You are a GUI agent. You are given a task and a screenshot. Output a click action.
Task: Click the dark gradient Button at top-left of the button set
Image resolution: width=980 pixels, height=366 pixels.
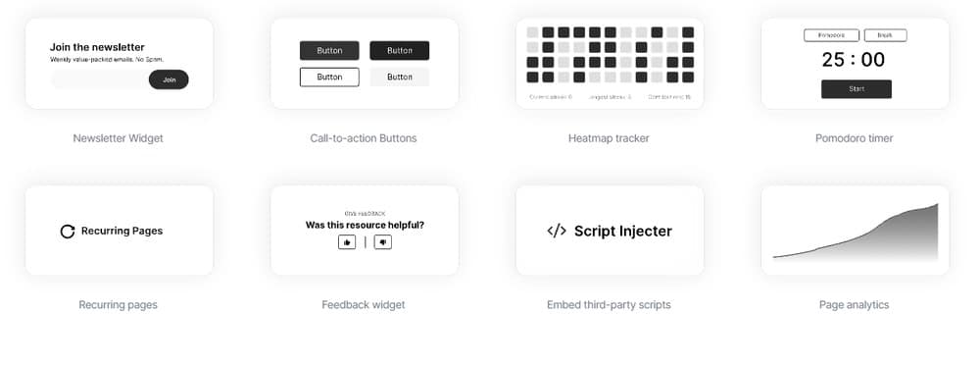(x=329, y=51)
